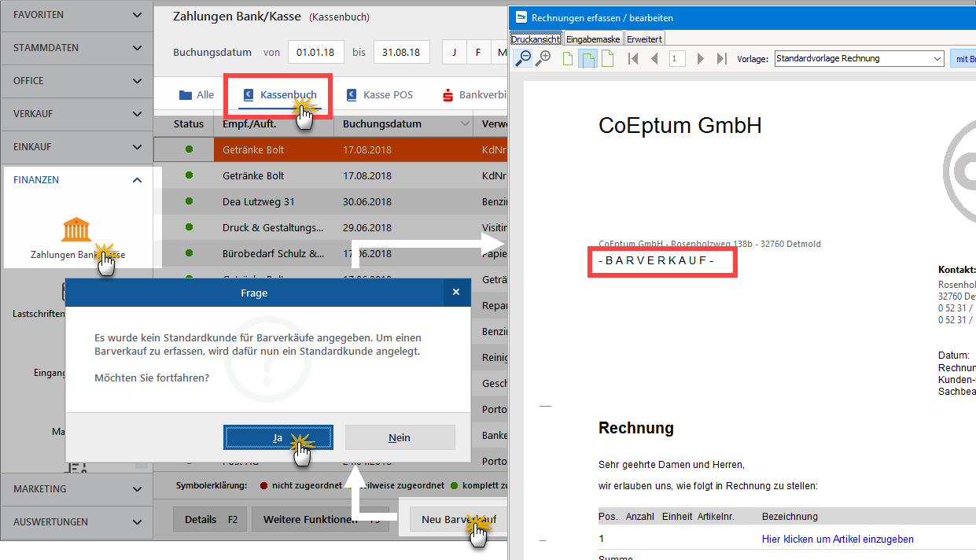Close the Frage dialog with the X
Viewport: 976px width, 560px height.
coord(455,293)
